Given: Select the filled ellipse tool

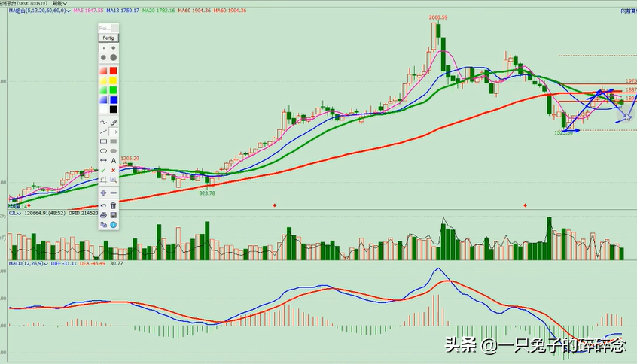Looking at the screenshot, I should [x=114, y=151].
